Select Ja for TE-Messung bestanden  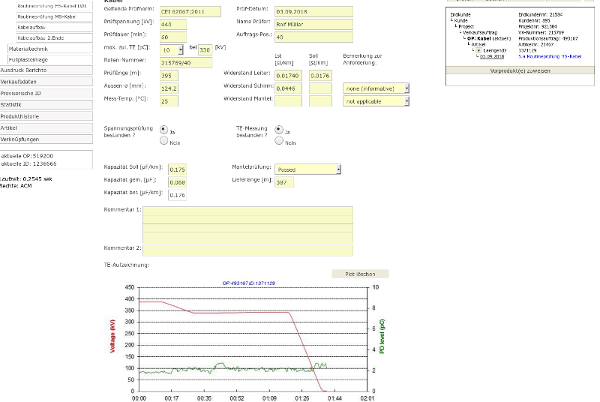(279, 129)
